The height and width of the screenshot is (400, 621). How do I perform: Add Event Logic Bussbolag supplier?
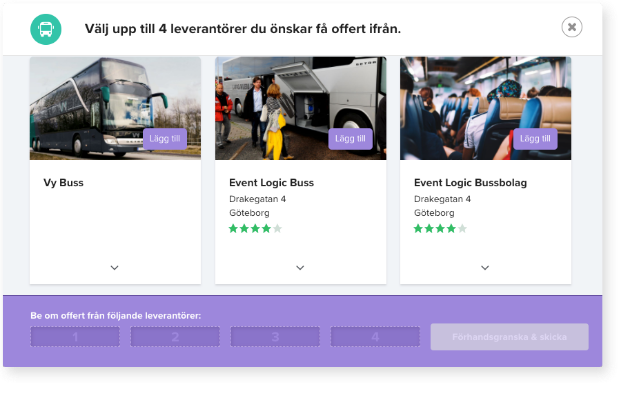(x=535, y=139)
